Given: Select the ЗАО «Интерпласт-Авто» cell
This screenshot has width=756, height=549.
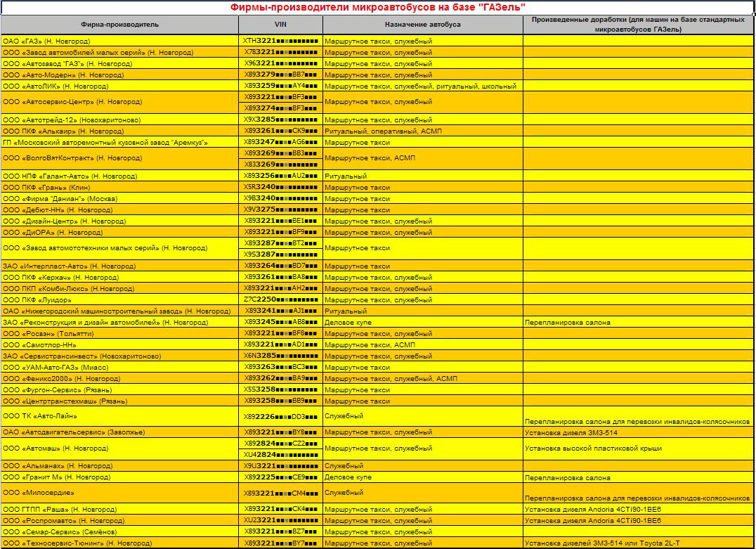Looking at the screenshot, I should pyautogui.click(x=119, y=266).
